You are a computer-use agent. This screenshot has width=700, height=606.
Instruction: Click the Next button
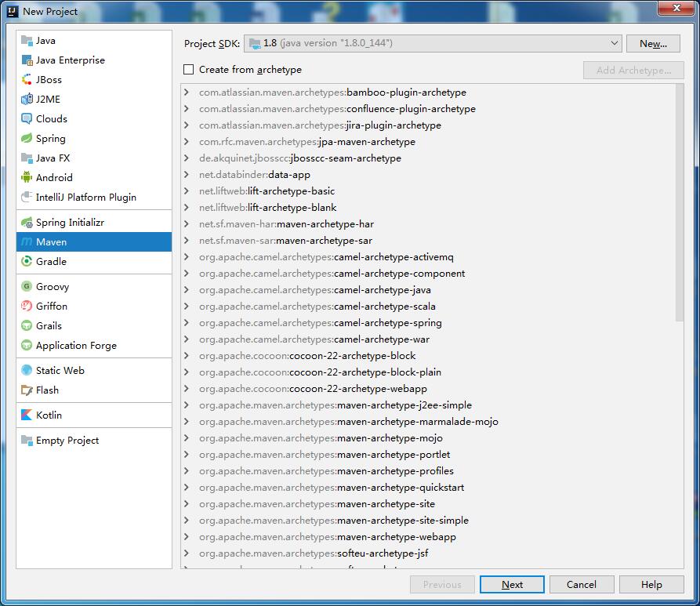click(512, 584)
